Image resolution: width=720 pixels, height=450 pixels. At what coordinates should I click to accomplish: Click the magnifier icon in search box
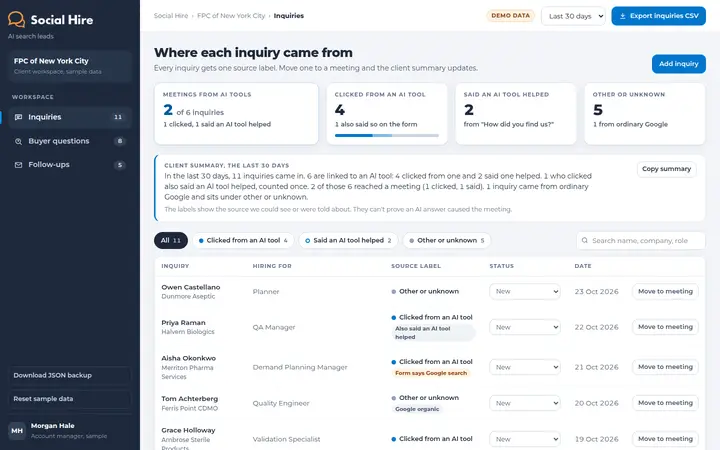[585, 240]
